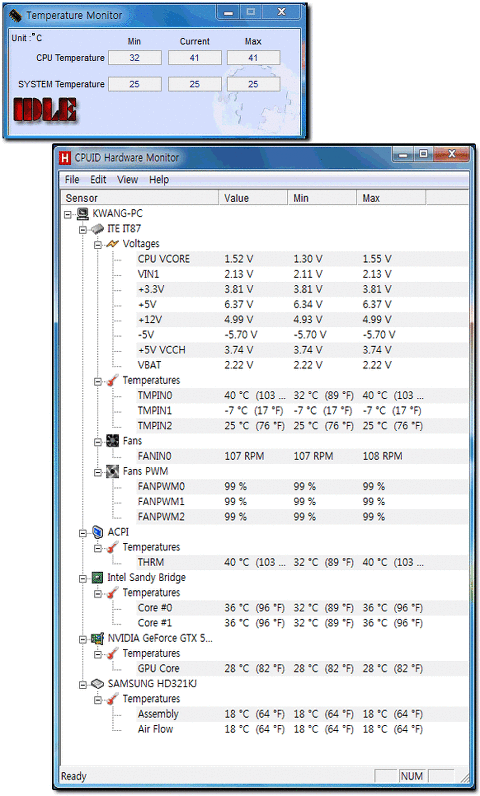The height and width of the screenshot is (796, 480).
Task: Select the Voltages lightning icon
Action: (x=113, y=244)
